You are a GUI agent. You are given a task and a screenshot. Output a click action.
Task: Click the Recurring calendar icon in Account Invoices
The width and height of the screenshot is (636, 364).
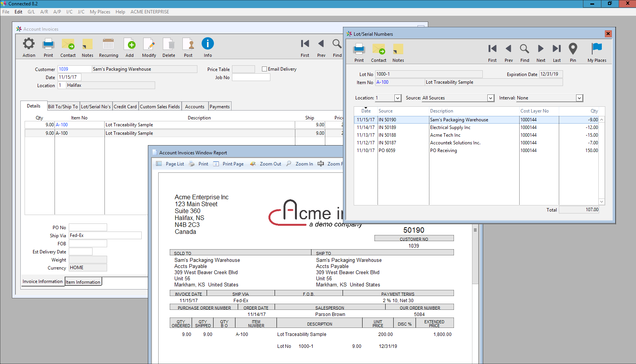pos(108,44)
